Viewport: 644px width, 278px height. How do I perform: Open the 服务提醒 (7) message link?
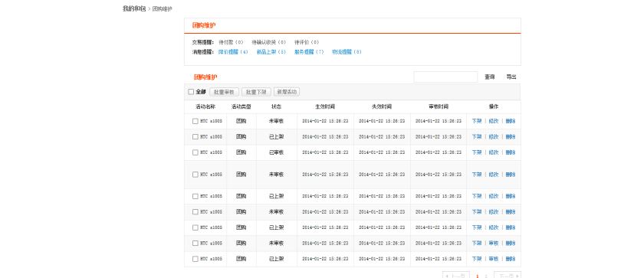pyautogui.click(x=309, y=52)
